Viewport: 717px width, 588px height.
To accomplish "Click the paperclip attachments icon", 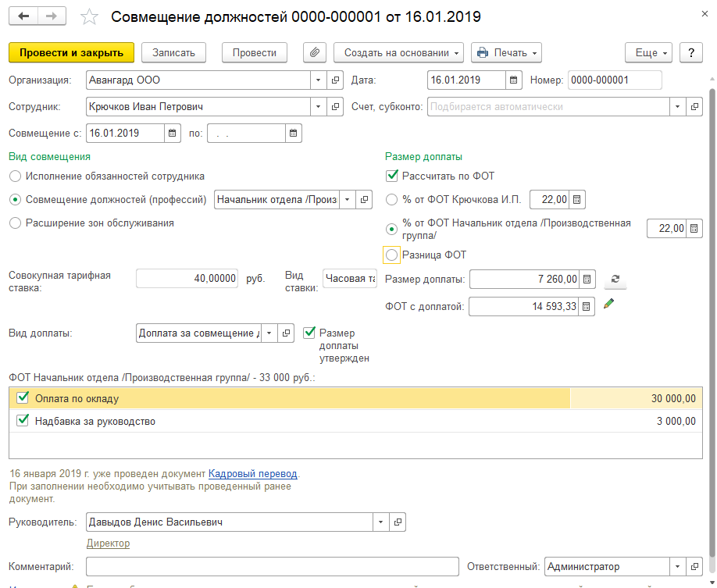I will coord(314,52).
